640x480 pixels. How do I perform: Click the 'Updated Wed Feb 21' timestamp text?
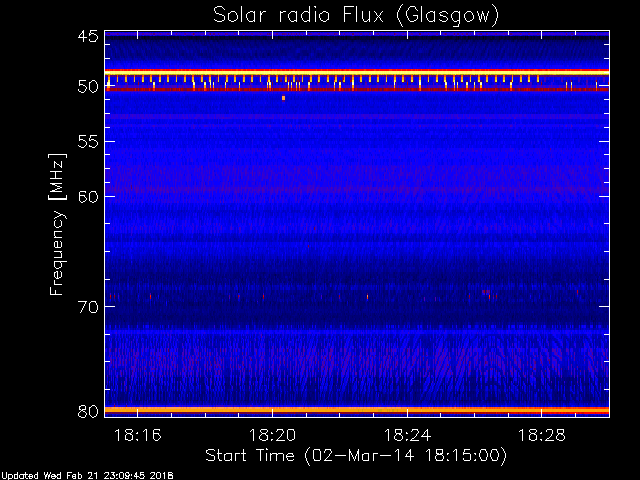point(87,476)
